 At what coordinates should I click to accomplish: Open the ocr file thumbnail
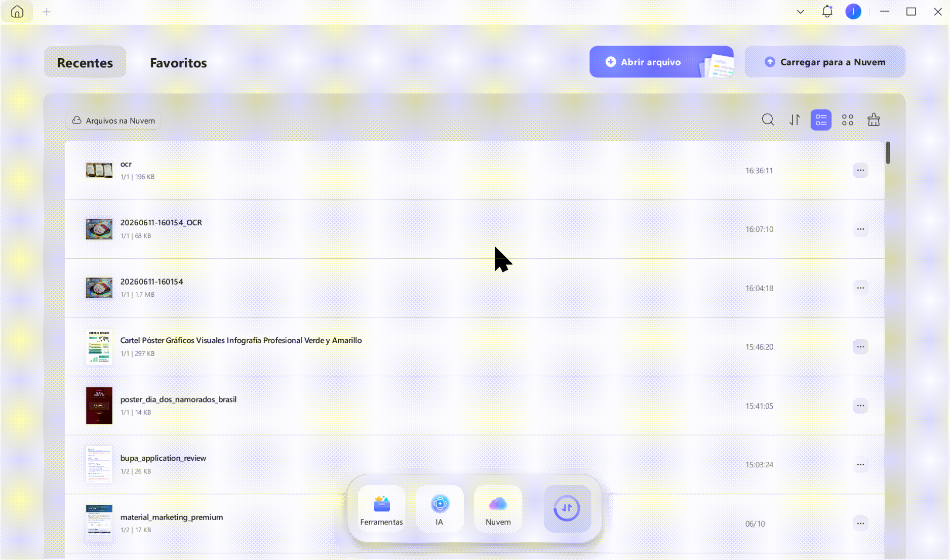click(99, 170)
